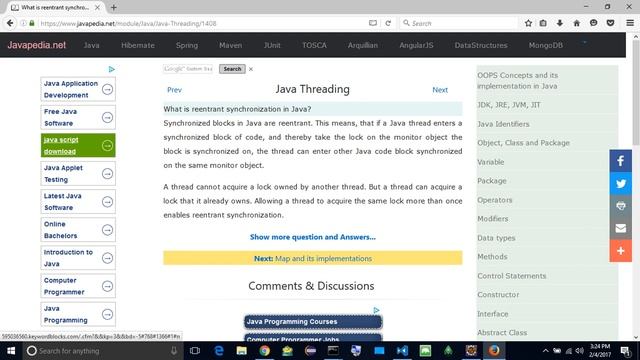Open the 'java script download' ad link
640x360 pixels.
click(x=78, y=145)
